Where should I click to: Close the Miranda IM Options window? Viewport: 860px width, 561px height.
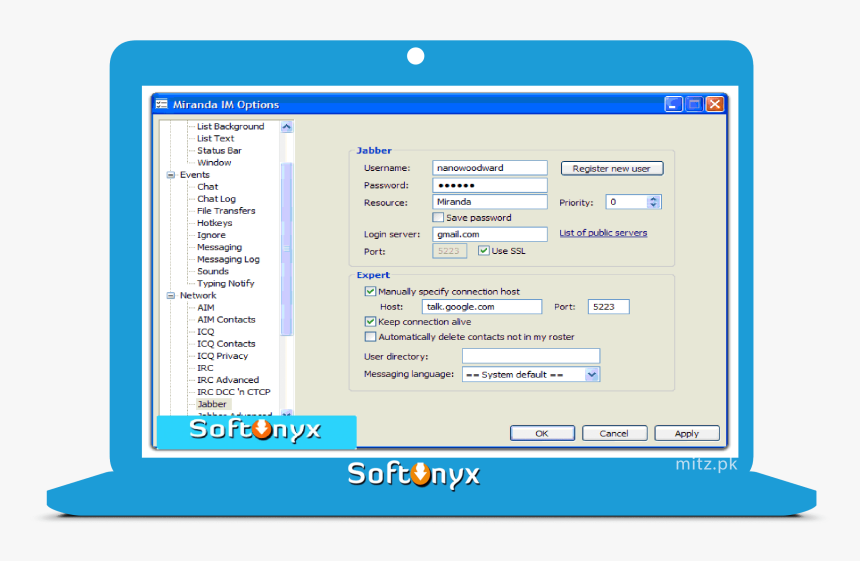(715, 104)
